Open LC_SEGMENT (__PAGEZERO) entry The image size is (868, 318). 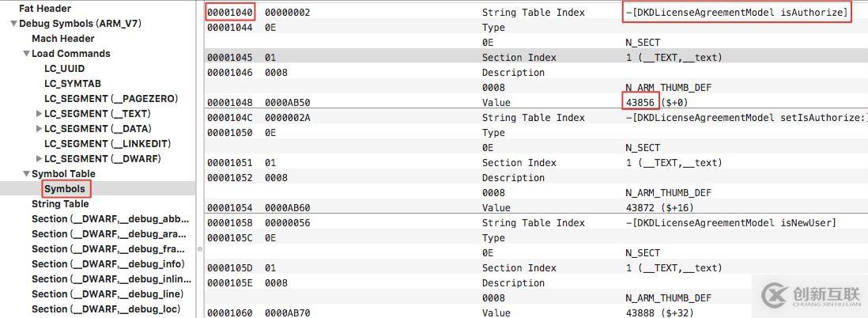pyautogui.click(x=111, y=99)
